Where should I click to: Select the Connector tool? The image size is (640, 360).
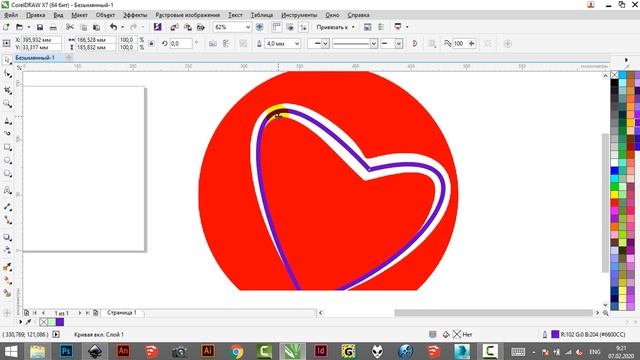(x=7, y=220)
